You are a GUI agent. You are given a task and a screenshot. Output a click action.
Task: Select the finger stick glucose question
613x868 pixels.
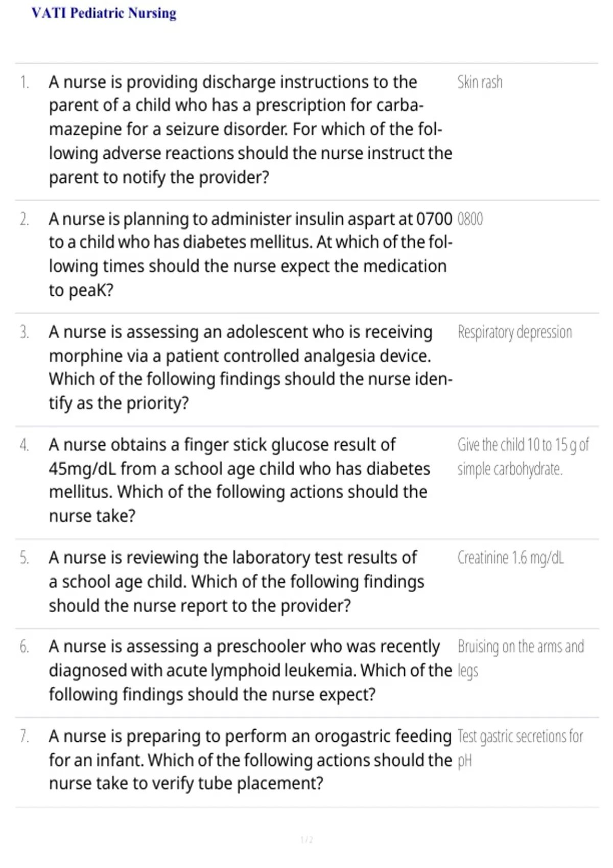tap(240, 480)
